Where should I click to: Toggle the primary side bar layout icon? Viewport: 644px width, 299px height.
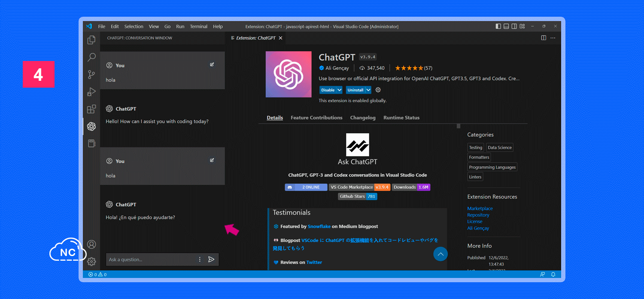coord(498,26)
